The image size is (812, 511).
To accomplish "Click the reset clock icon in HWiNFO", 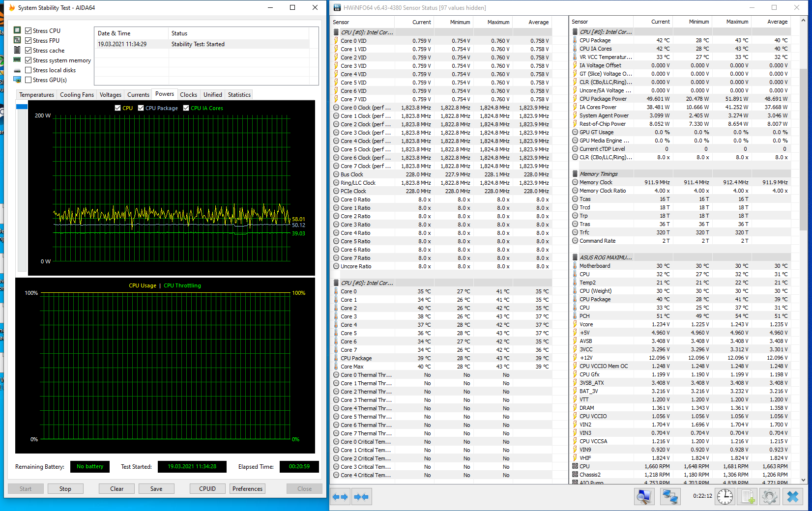I will [x=725, y=497].
